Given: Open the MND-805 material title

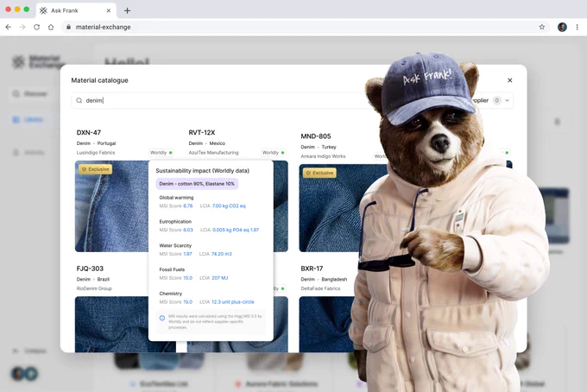Looking at the screenshot, I should tap(316, 136).
